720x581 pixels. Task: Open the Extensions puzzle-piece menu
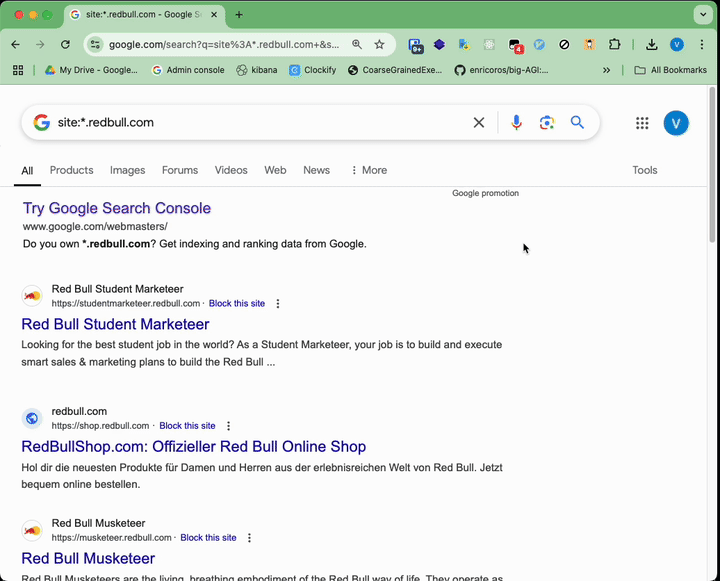point(614,45)
